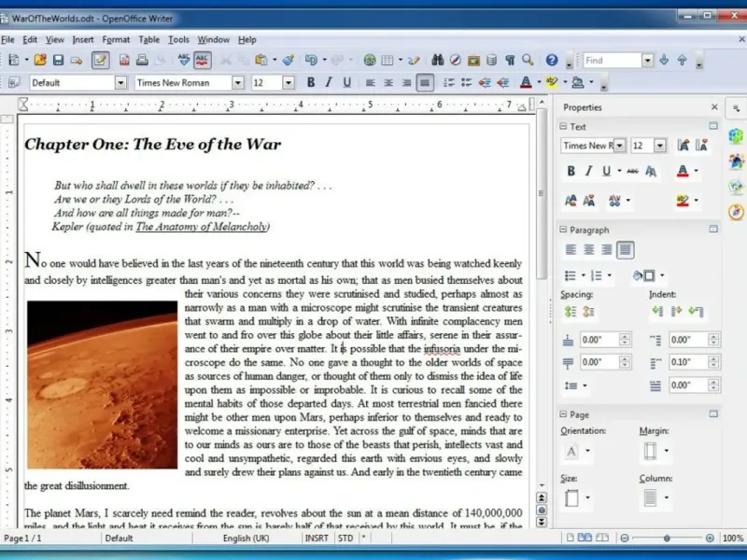Screen dimensions: 747x560
Task: Open the Insert menu
Action: click(83, 39)
